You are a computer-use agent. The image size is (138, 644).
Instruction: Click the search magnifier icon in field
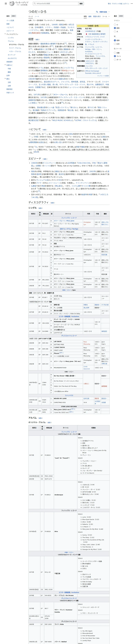pos(35,4)
